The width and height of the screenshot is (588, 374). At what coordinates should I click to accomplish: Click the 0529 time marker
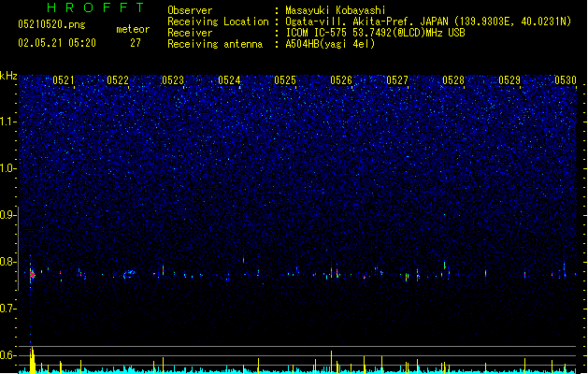click(509, 80)
